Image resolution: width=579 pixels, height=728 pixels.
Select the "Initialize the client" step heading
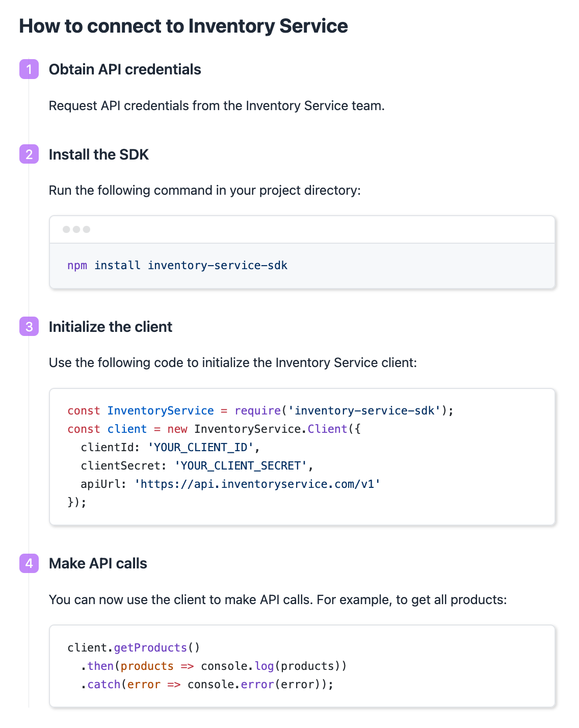(111, 327)
